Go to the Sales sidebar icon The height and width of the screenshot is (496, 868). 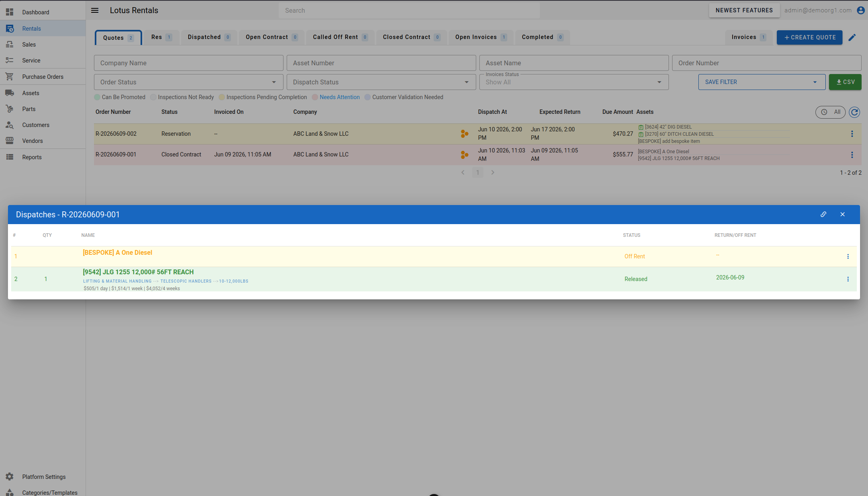click(10, 45)
